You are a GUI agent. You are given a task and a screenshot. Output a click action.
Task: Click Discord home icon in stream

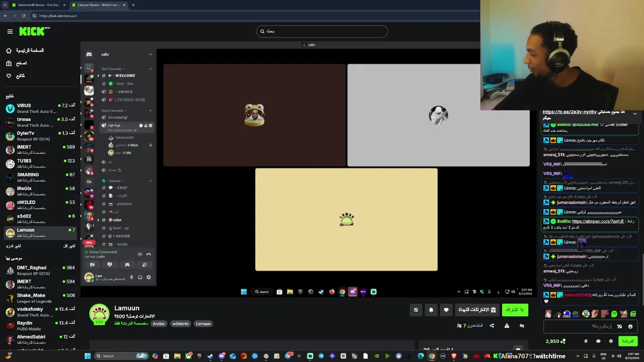pyautogui.click(x=89, y=54)
